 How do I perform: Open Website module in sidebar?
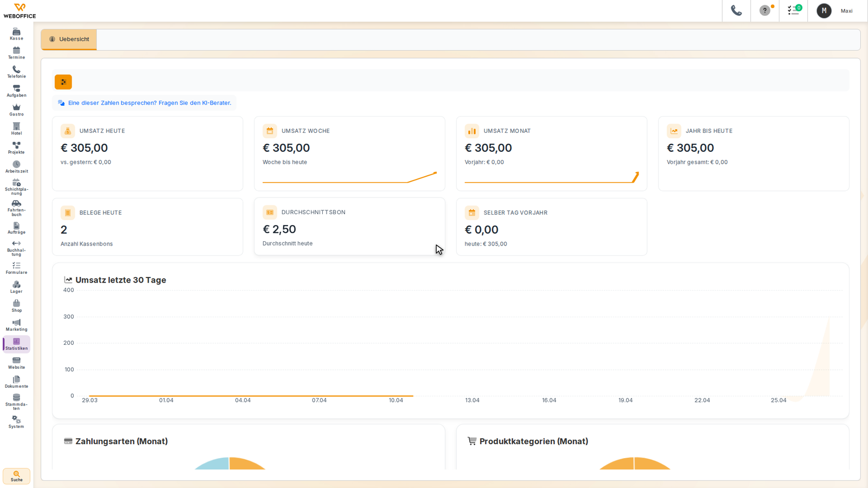click(x=16, y=363)
